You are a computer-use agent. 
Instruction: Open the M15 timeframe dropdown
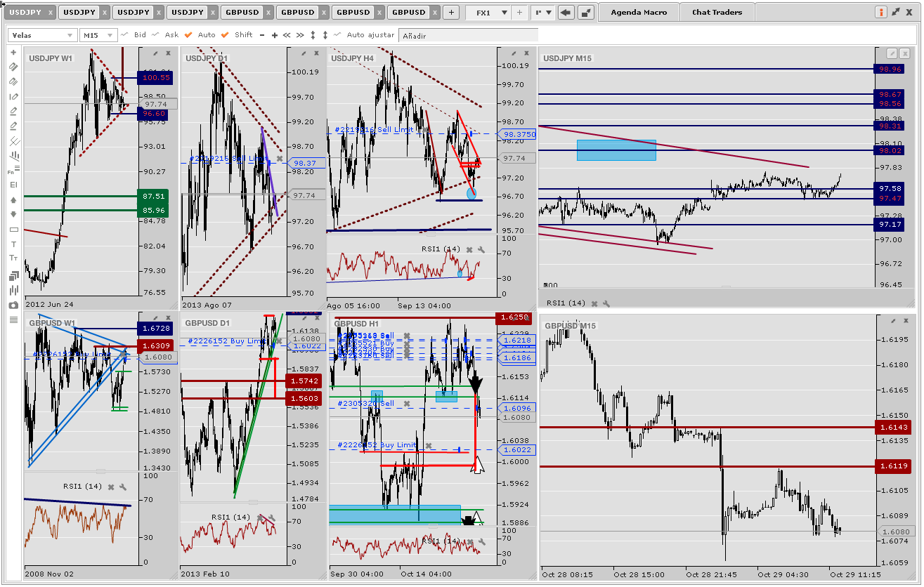(98, 35)
